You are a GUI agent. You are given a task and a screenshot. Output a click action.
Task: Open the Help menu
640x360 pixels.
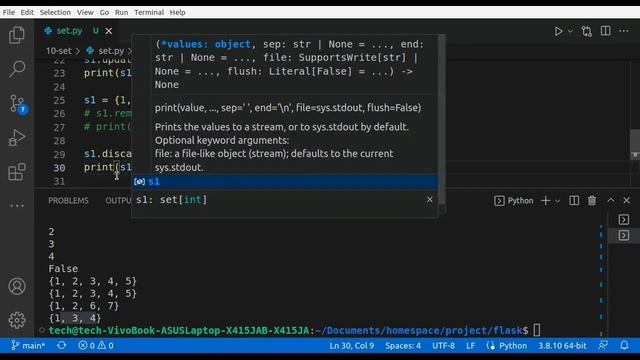pyautogui.click(x=178, y=12)
